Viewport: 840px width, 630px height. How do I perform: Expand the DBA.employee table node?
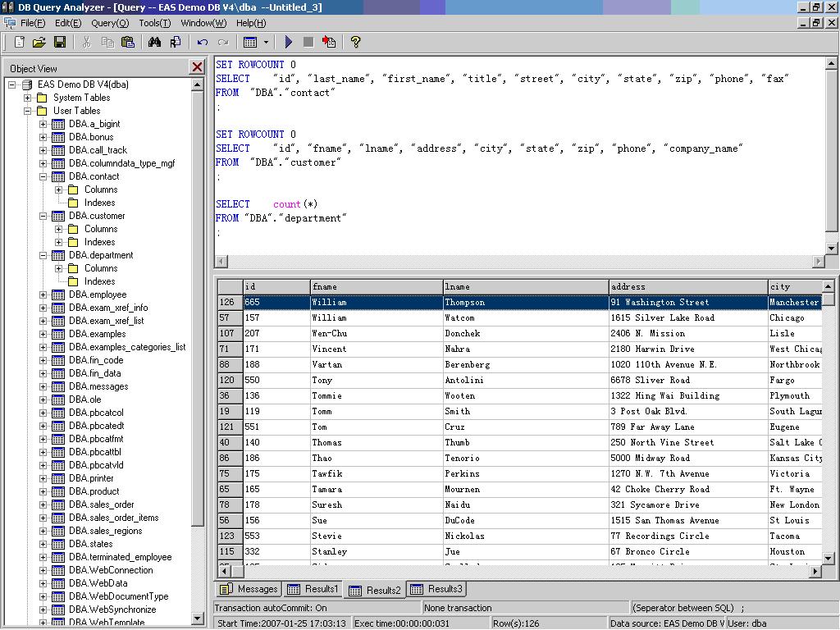coord(43,294)
